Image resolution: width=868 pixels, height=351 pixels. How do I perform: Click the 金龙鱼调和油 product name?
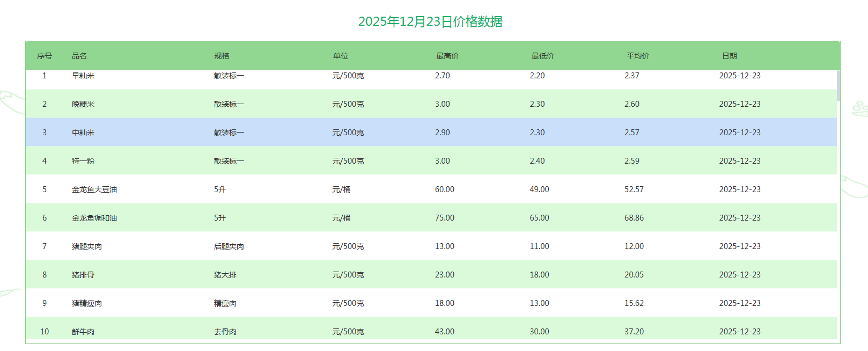[94, 218]
